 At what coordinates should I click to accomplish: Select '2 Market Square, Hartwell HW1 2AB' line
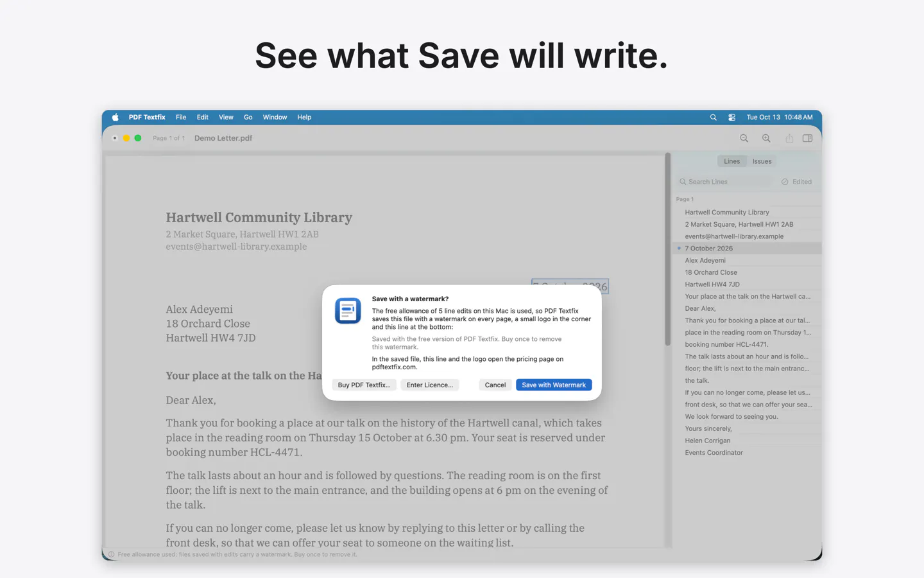748,224
